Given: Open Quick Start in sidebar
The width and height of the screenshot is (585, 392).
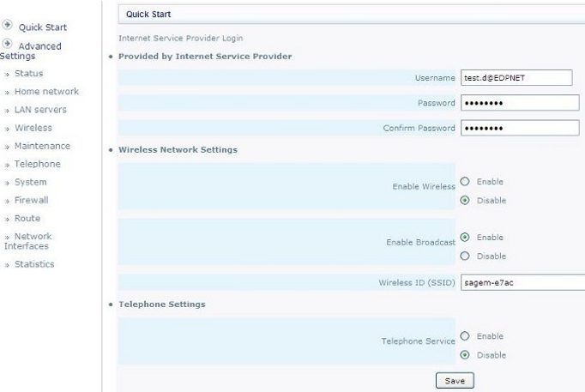Looking at the screenshot, I should pyautogui.click(x=43, y=27).
